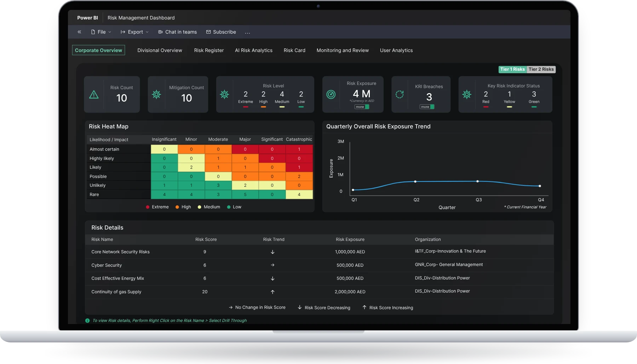Click the Continuity of gas Supply risk name

point(116,292)
